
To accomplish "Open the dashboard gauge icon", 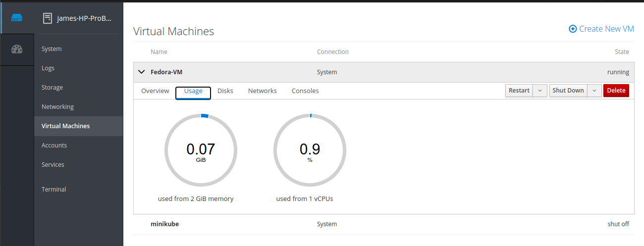I will coord(17,49).
